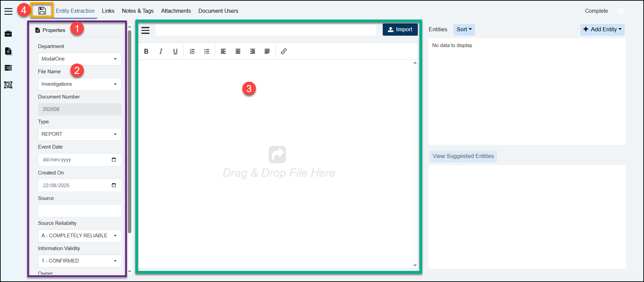This screenshot has height=282, width=644.
Task: Open the hamburger menu at top left
Action: coord(8,11)
